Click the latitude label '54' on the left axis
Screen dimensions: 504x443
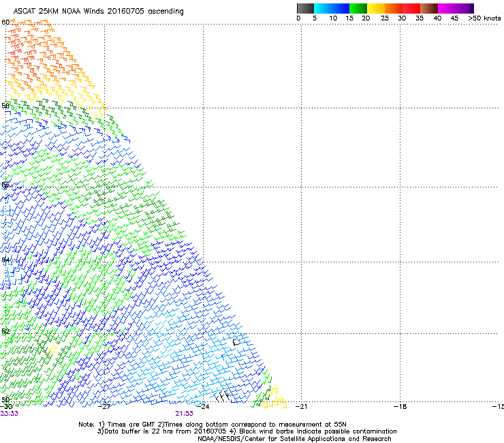click(5, 260)
